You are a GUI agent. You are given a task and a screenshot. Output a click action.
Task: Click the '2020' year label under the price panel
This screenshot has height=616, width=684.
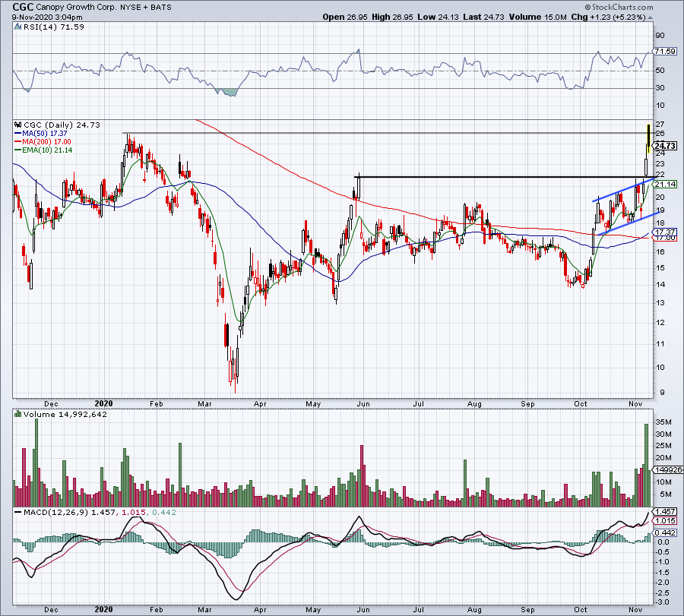click(x=104, y=403)
